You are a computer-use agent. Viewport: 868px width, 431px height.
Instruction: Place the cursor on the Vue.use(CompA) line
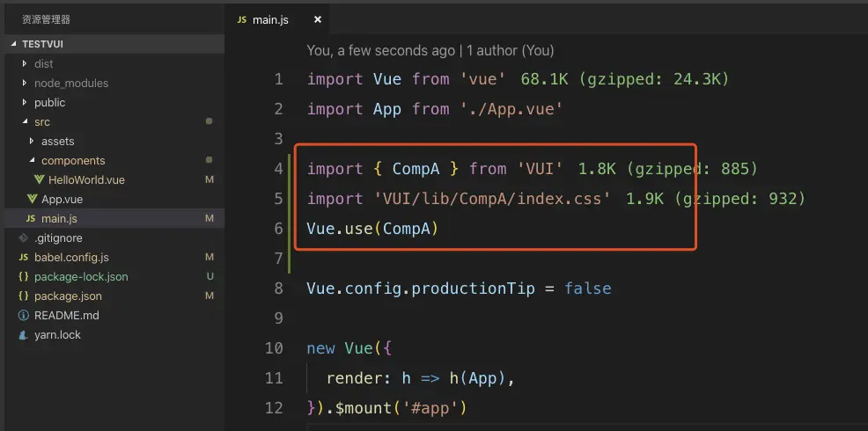(x=372, y=229)
